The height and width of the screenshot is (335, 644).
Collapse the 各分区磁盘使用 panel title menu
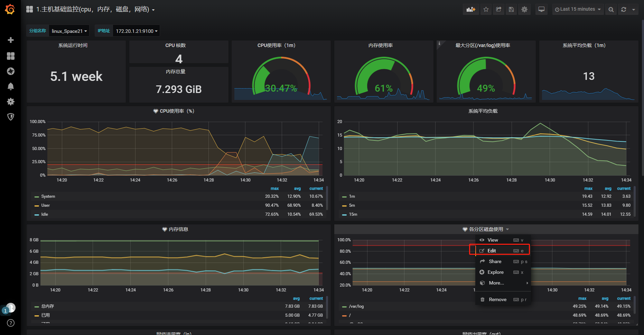point(486,229)
